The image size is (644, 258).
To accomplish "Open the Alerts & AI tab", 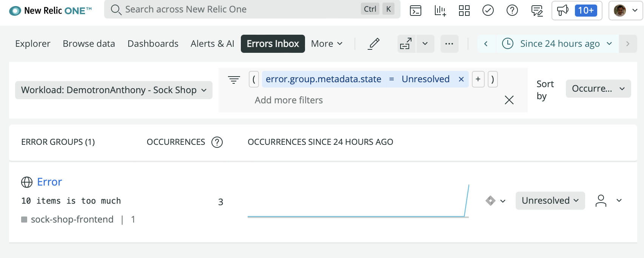I will [x=213, y=44].
